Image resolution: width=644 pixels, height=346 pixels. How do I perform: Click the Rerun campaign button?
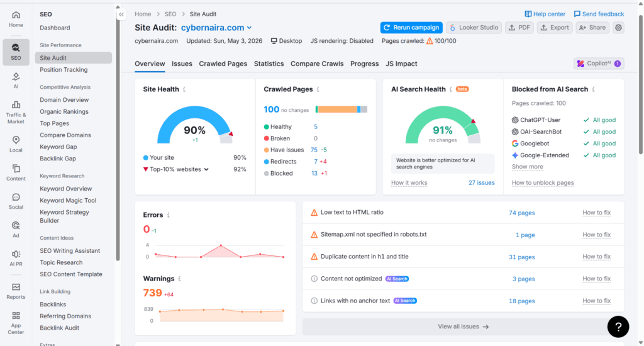point(411,28)
